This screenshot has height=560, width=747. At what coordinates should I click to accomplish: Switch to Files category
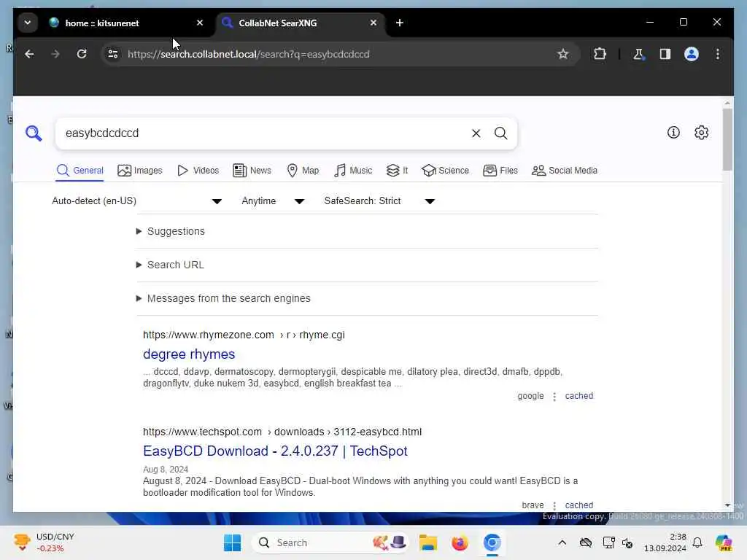[500, 171]
